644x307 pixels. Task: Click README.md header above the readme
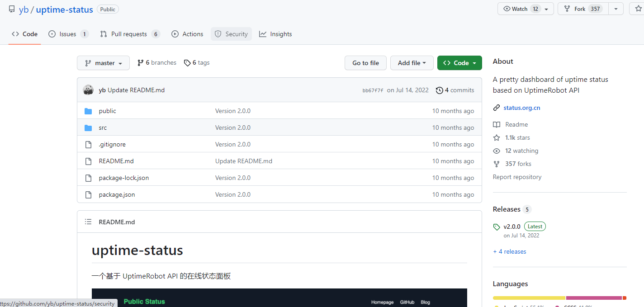pyautogui.click(x=117, y=222)
